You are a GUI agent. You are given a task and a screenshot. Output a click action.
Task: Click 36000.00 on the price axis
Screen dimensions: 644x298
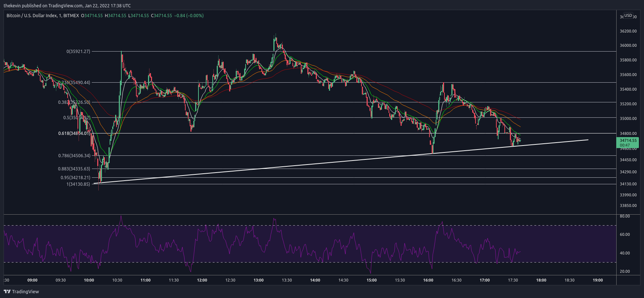point(628,45)
